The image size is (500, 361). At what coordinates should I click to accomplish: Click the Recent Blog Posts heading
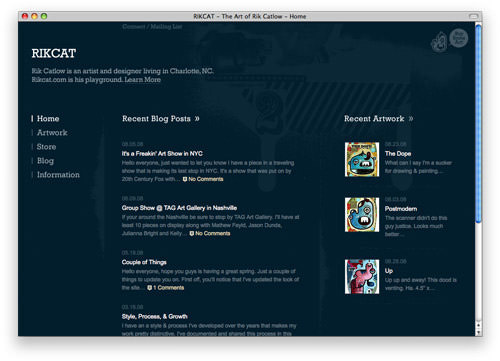pyautogui.click(x=156, y=119)
